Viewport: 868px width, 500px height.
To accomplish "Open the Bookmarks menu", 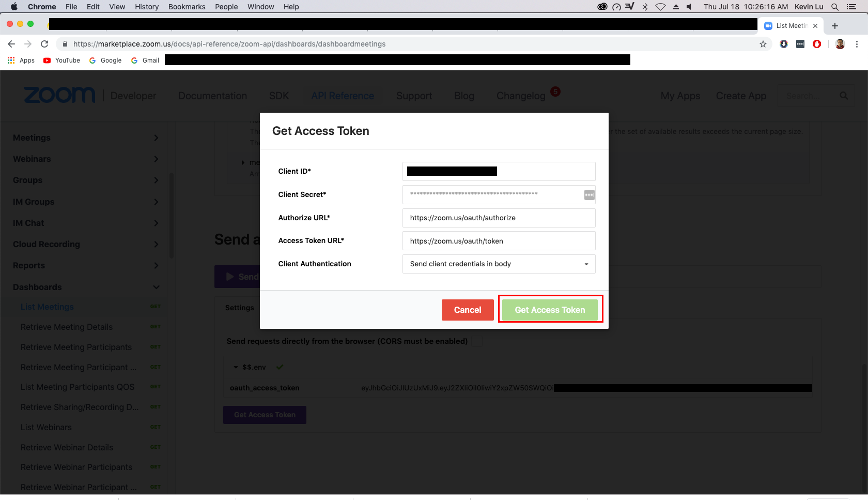I will pos(187,7).
